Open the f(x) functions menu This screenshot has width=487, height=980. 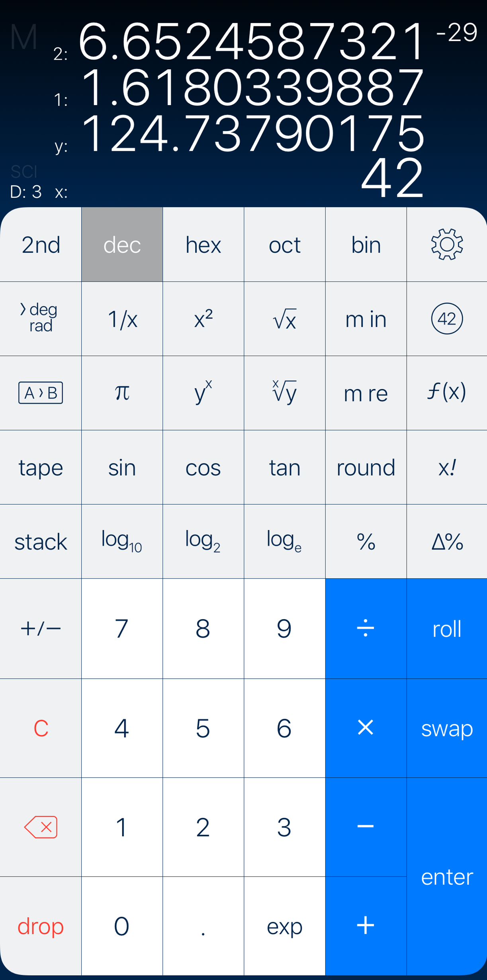pos(447,393)
